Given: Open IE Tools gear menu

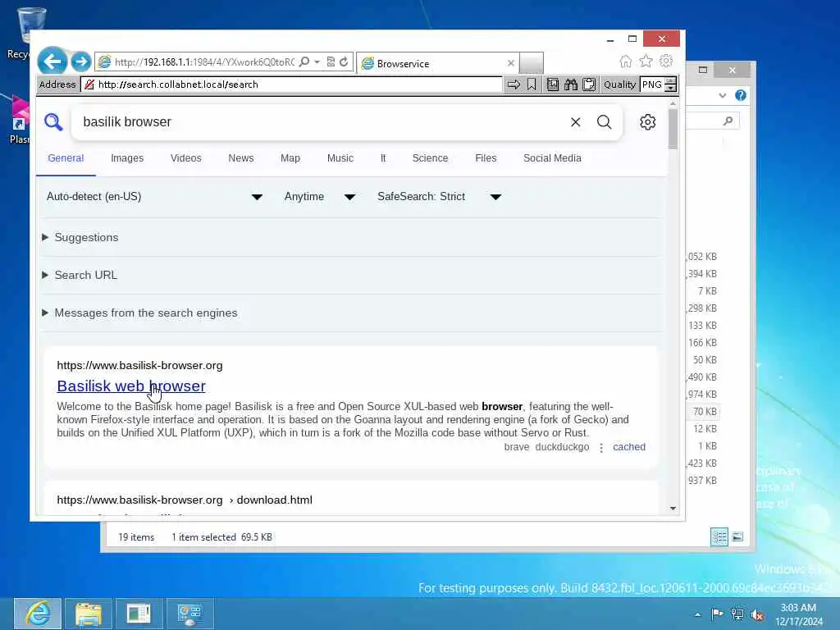Looking at the screenshot, I should pos(666,61).
